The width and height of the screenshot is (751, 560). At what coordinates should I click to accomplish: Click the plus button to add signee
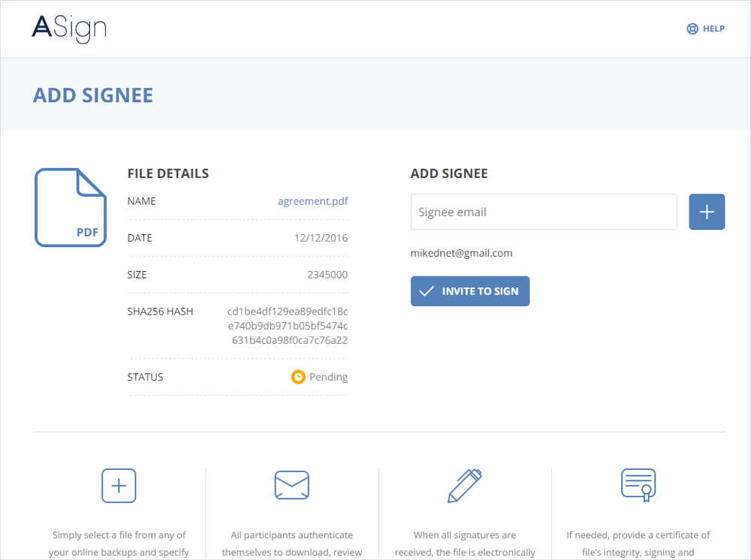[707, 212]
